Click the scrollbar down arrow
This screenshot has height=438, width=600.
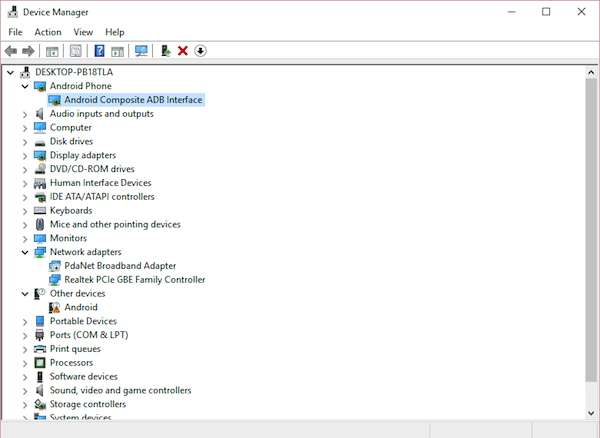pyautogui.click(x=591, y=413)
